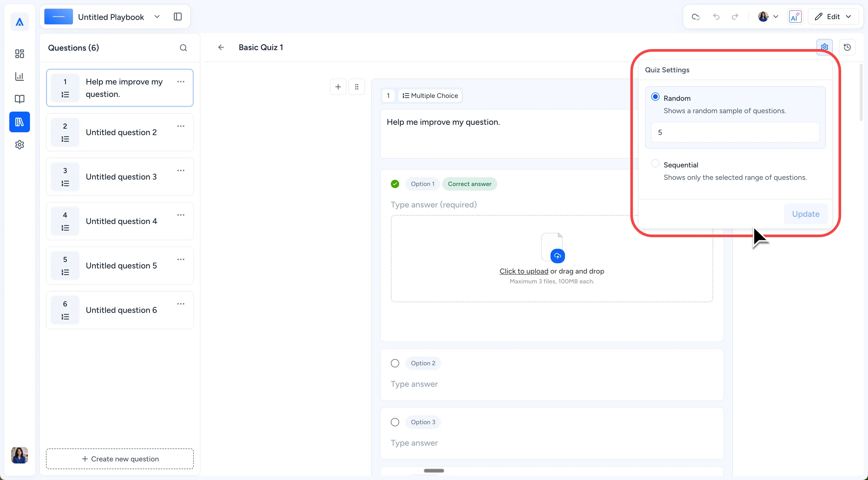Click Create new question button
This screenshot has height=480, width=868.
click(x=120, y=459)
